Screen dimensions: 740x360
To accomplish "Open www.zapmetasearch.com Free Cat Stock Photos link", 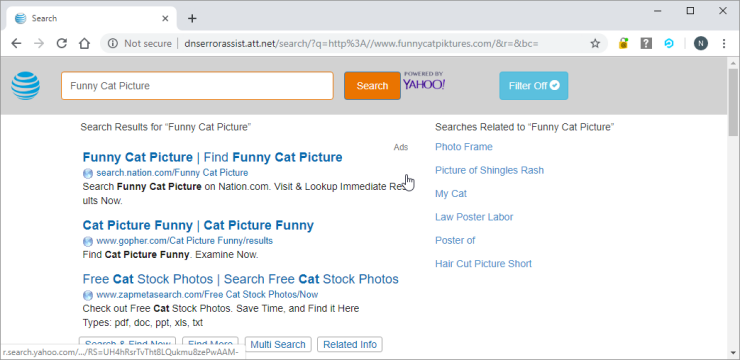I will click(207, 295).
